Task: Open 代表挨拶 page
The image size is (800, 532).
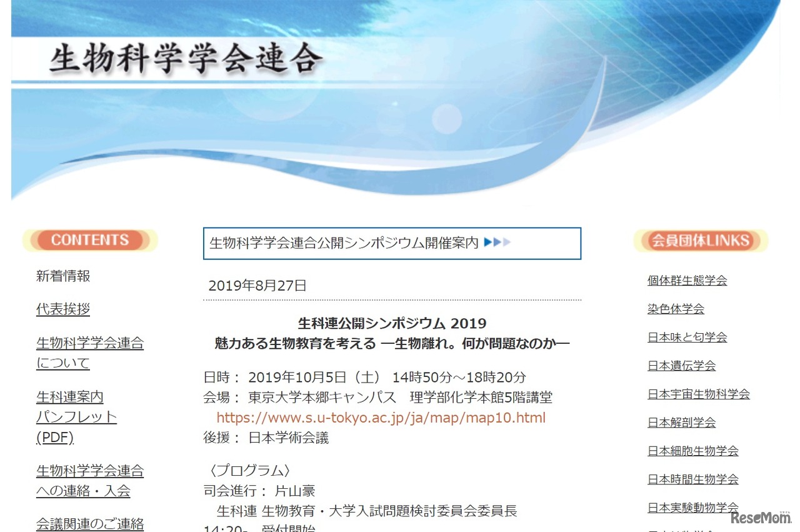Action: [x=63, y=309]
